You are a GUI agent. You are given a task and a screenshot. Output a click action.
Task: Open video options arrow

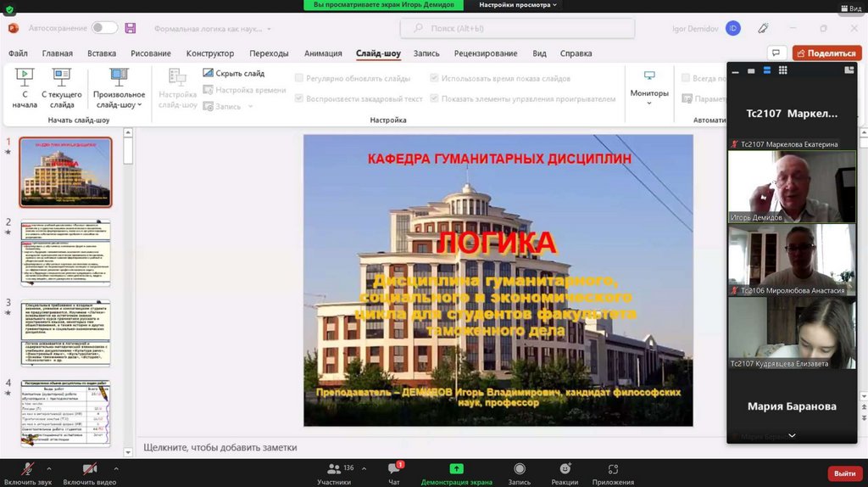[x=115, y=468]
